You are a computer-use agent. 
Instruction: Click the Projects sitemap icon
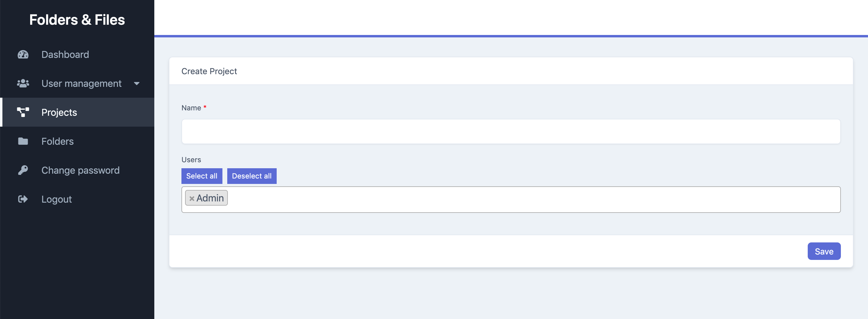tap(23, 112)
